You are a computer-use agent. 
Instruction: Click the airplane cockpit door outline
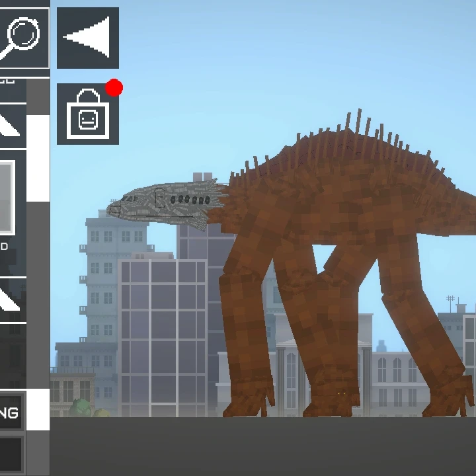tap(160, 198)
